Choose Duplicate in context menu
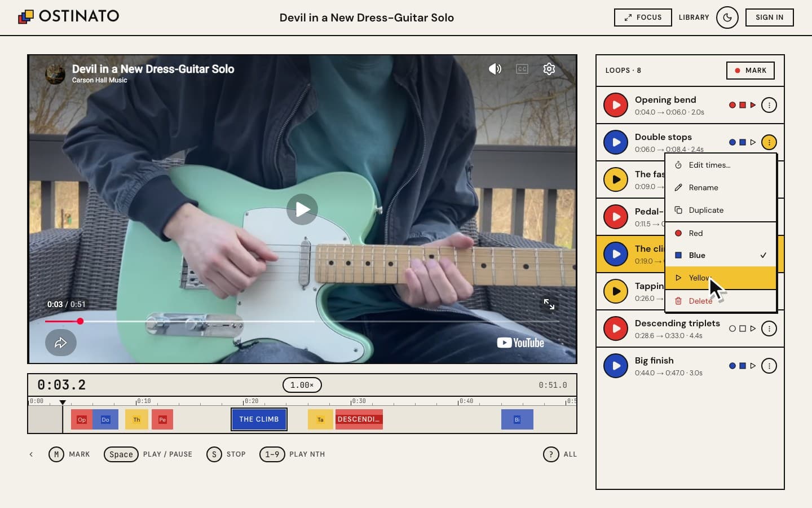Viewport: 812px width, 508px height. [721, 210]
